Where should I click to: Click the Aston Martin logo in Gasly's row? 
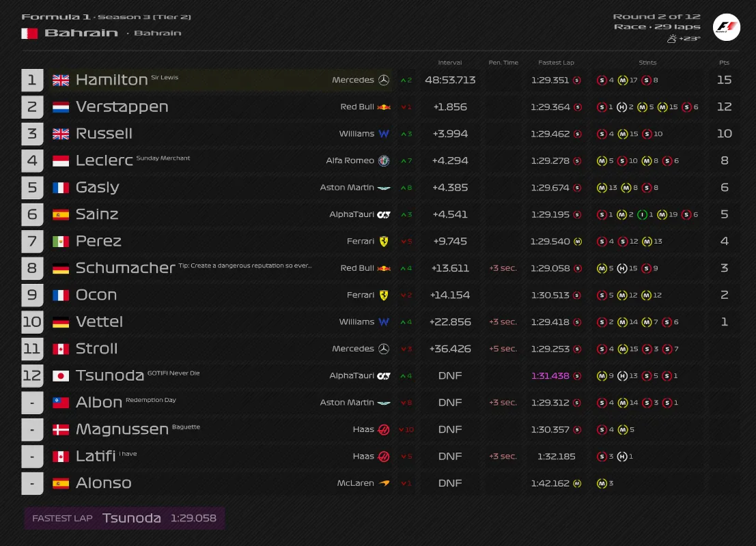(384, 188)
